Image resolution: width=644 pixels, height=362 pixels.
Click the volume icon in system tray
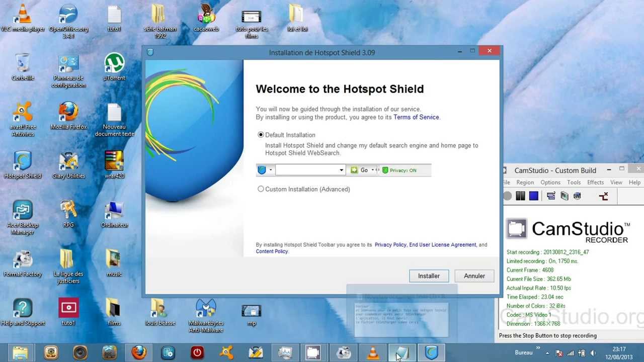(x=593, y=353)
